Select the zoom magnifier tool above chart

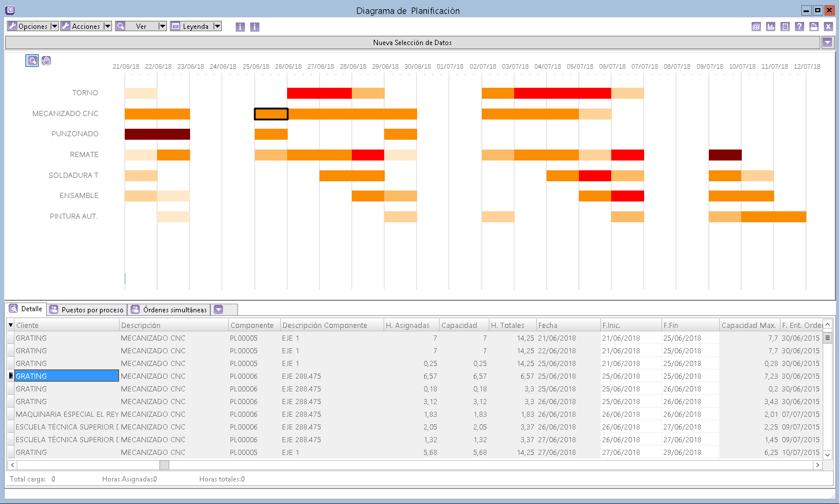click(x=32, y=61)
